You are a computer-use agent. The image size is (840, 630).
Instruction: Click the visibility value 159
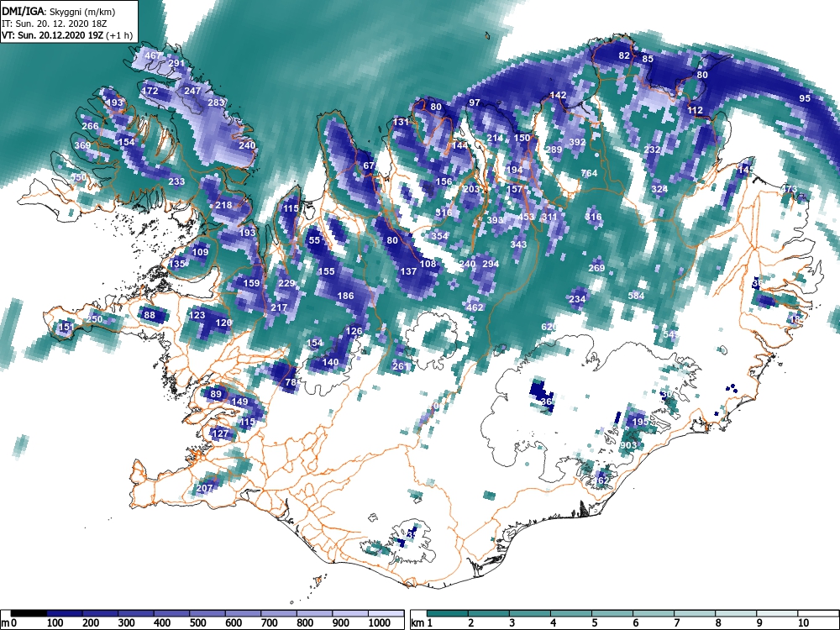251,283
